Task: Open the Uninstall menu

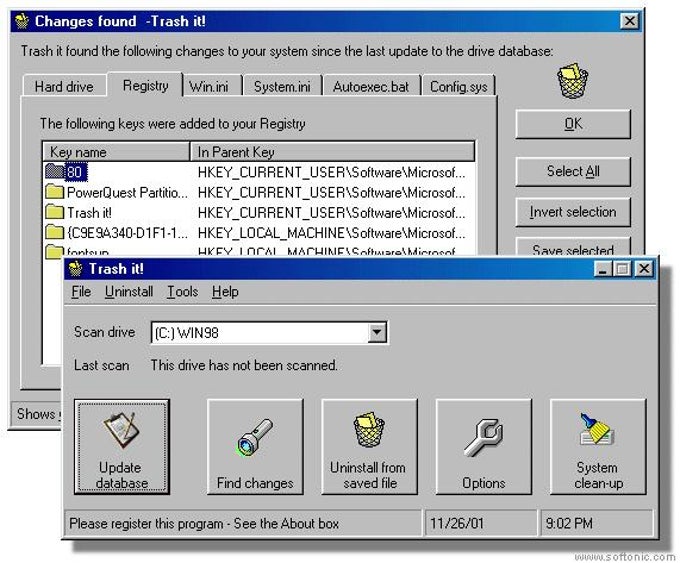Action: (129, 291)
